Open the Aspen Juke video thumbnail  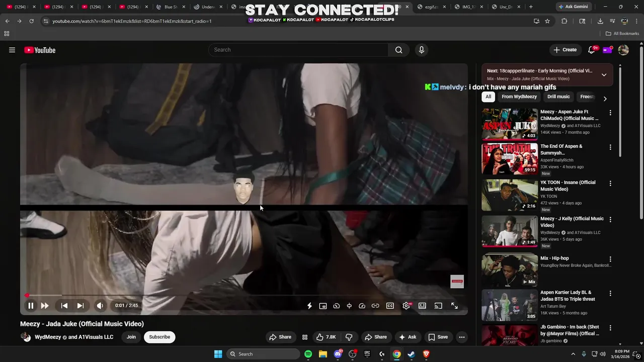click(x=510, y=124)
